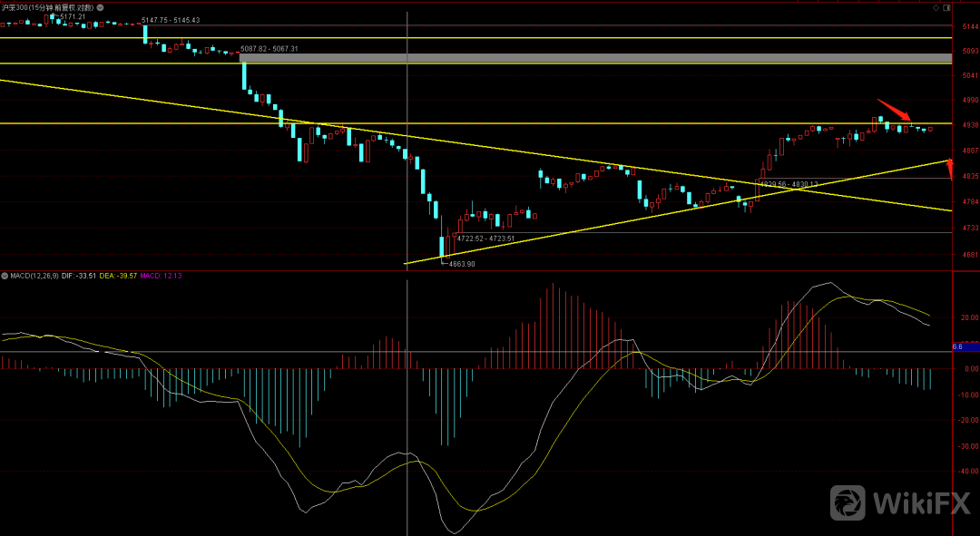Image resolution: width=980 pixels, height=536 pixels.
Task: Click the MACD(12,26,9) indicator name
Action: pyautogui.click(x=35, y=275)
